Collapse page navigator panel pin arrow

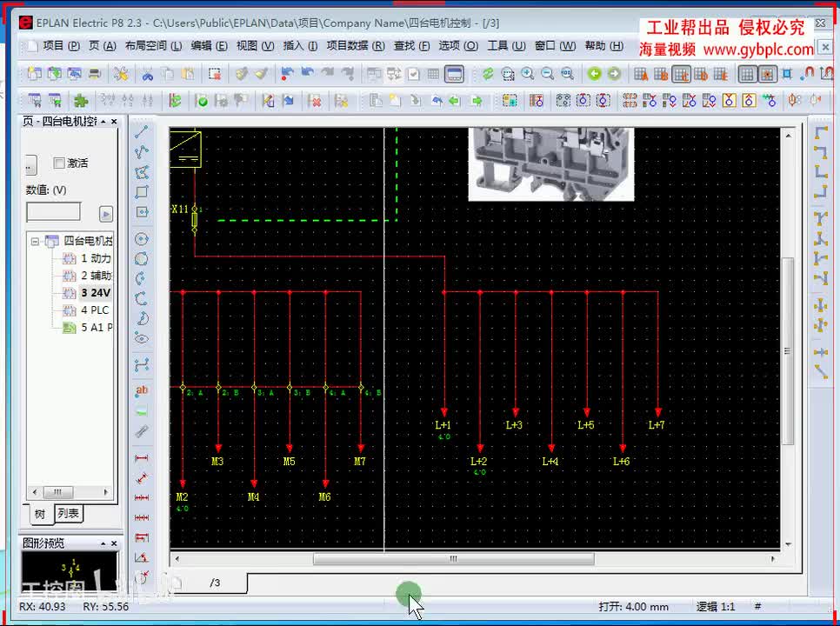tap(103, 122)
